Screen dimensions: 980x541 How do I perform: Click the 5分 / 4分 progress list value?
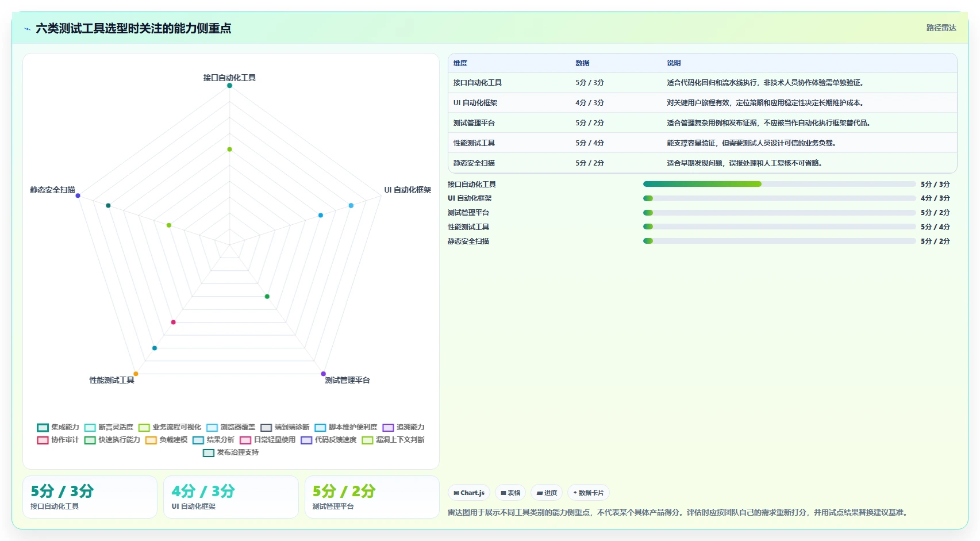[x=935, y=227]
